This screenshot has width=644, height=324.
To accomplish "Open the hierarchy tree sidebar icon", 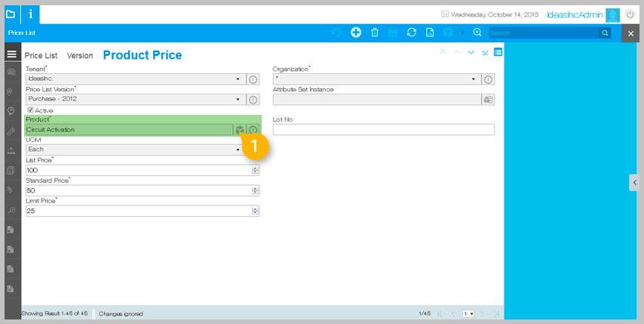I will (x=11, y=151).
